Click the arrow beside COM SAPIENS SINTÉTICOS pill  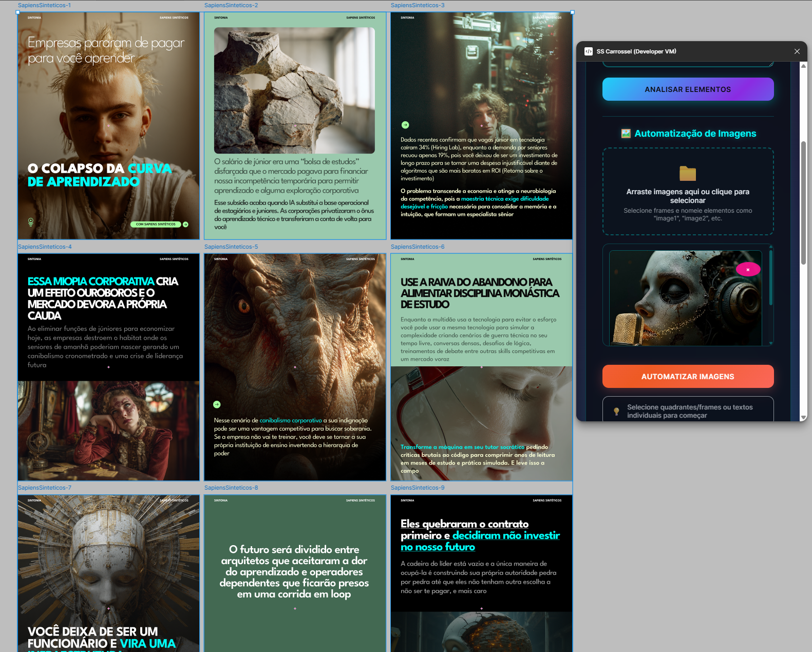click(185, 225)
